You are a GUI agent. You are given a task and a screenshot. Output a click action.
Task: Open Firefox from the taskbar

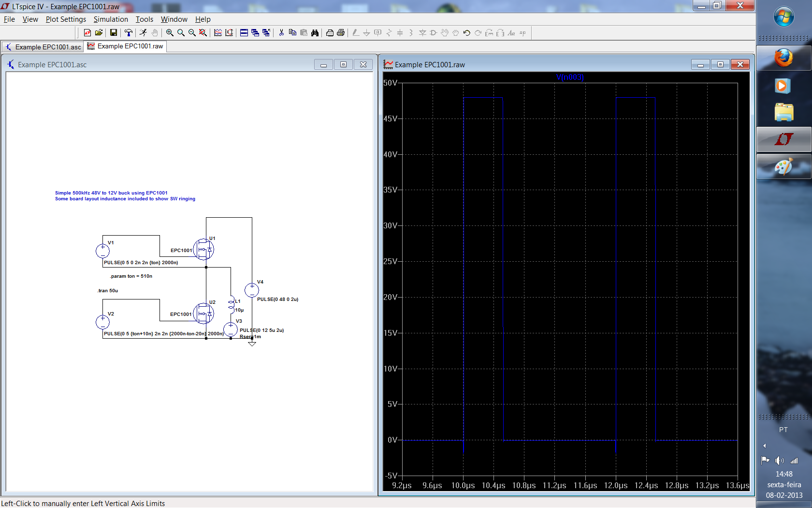tap(783, 58)
